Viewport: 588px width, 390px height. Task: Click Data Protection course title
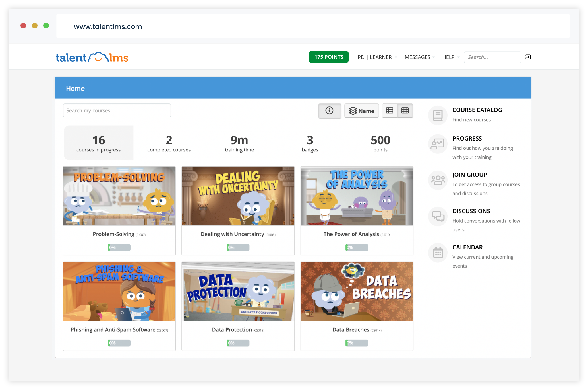point(232,330)
